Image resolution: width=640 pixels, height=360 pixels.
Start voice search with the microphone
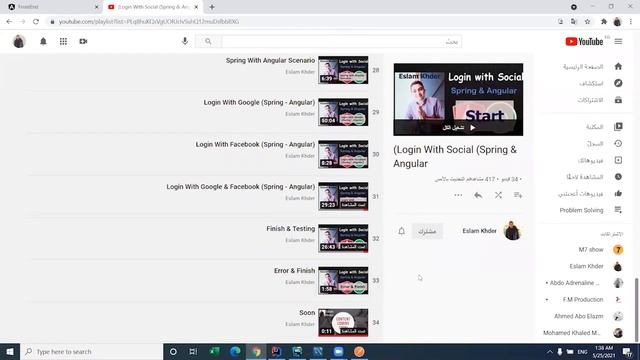pyautogui.click(x=185, y=41)
